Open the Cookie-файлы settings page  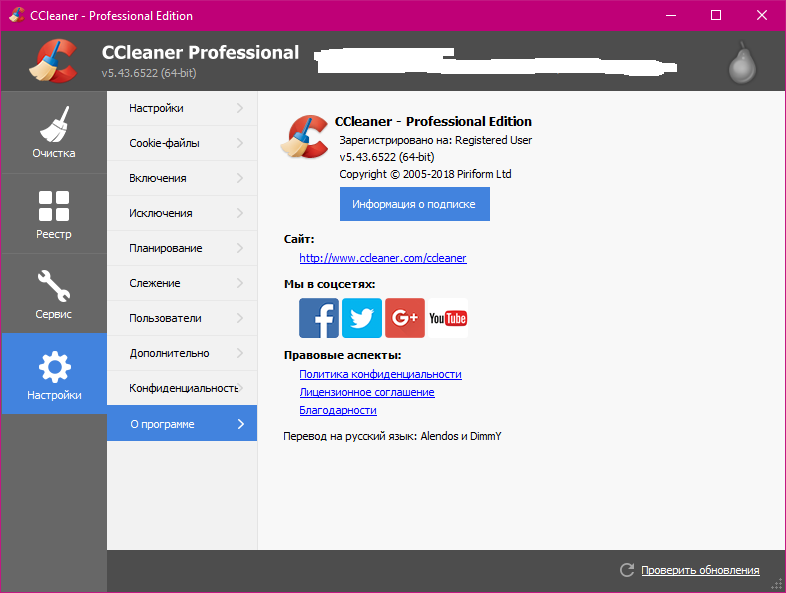tap(182, 143)
